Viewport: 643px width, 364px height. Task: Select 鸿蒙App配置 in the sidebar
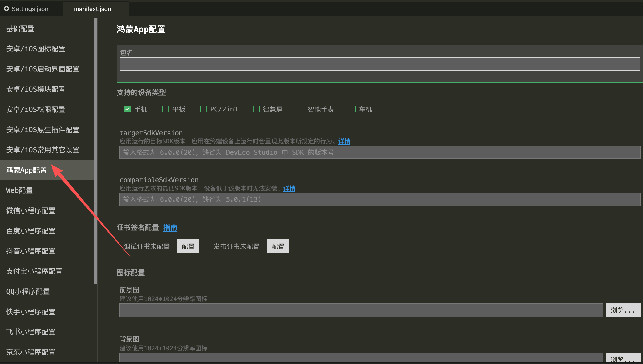pyautogui.click(x=47, y=170)
